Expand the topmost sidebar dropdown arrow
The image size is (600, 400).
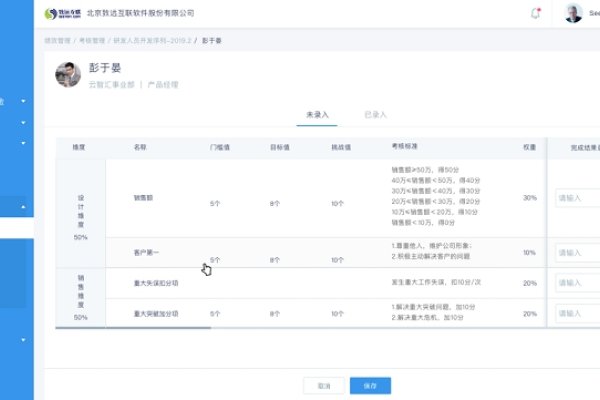click(23, 101)
